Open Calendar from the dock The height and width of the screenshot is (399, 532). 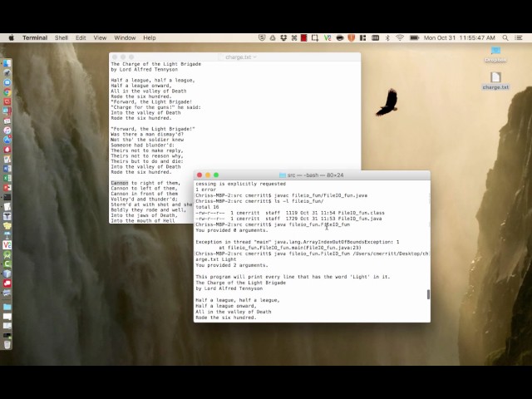point(7,121)
